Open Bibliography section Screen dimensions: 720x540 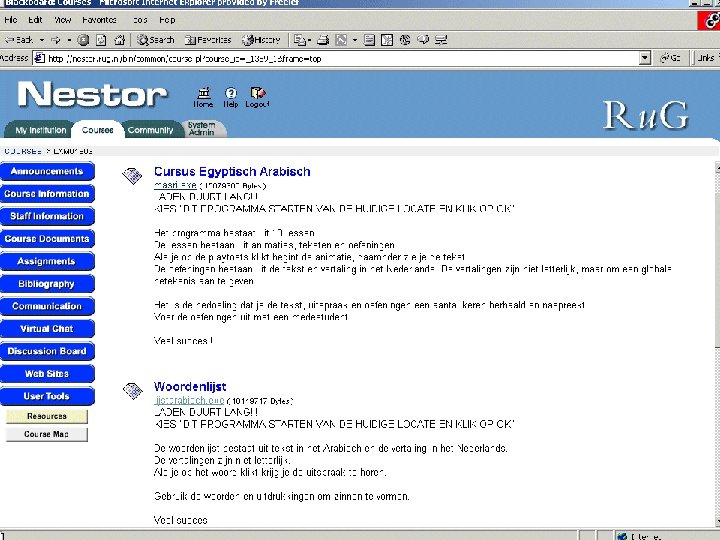(x=47, y=284)
